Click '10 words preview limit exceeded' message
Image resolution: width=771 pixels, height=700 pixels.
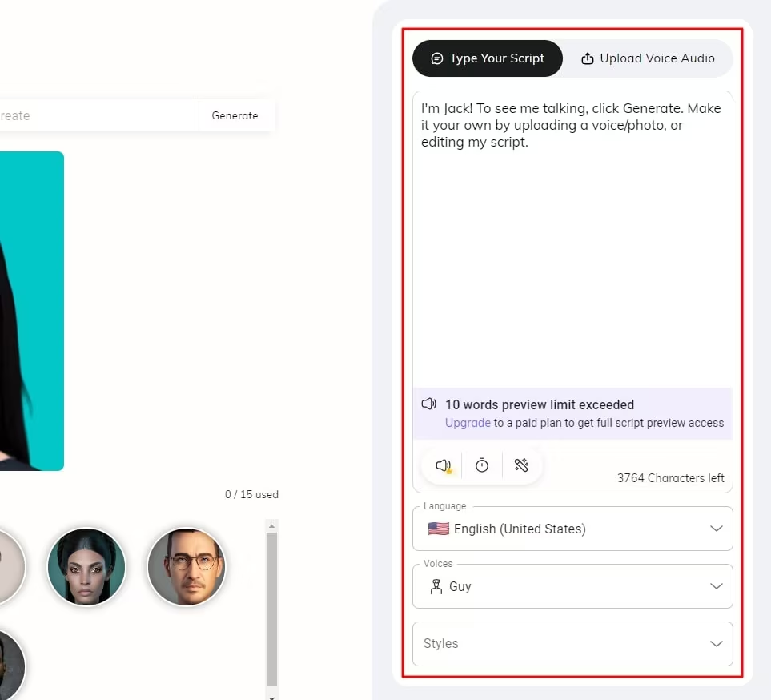[540, 404]
